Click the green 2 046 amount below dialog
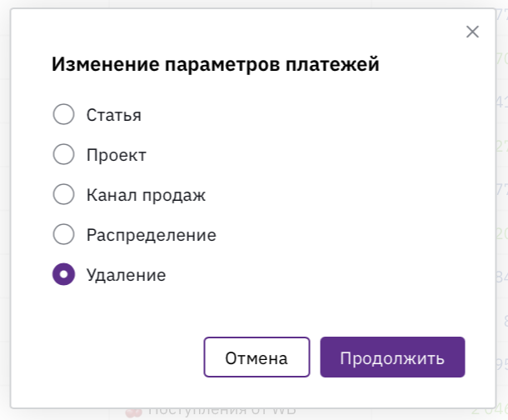The image size is (508, 420). (x=489, y=412)
